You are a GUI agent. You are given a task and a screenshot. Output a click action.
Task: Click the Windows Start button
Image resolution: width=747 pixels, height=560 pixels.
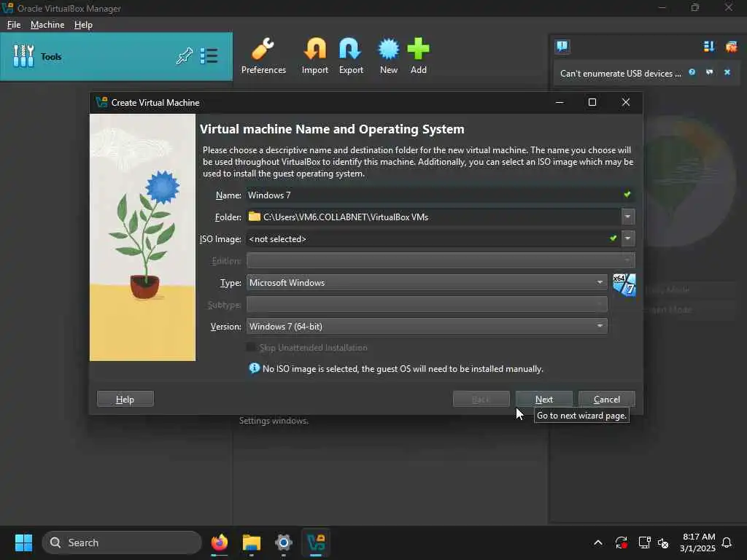pos(23,542)
